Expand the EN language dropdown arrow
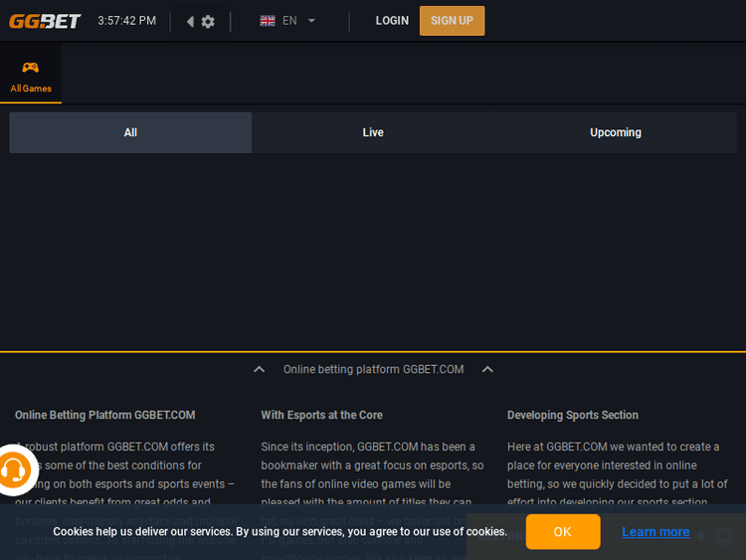Image resolution: width=746 pixels, height=560 pixels. pyautogui.click(x=311, y=21)
